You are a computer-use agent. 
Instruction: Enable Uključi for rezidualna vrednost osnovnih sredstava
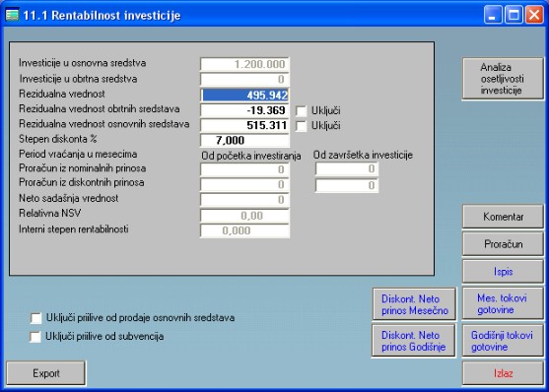301,126
